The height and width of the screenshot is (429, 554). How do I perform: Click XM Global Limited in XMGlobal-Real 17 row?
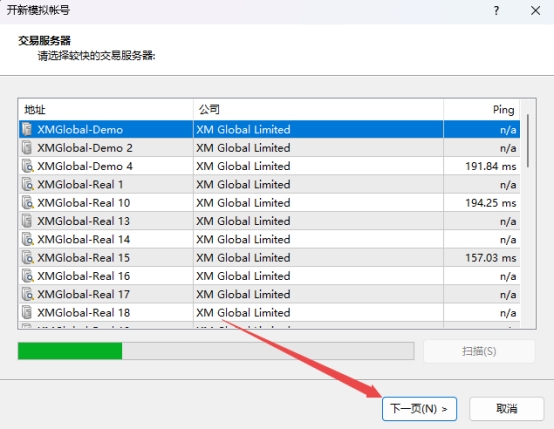pos(243,295)
